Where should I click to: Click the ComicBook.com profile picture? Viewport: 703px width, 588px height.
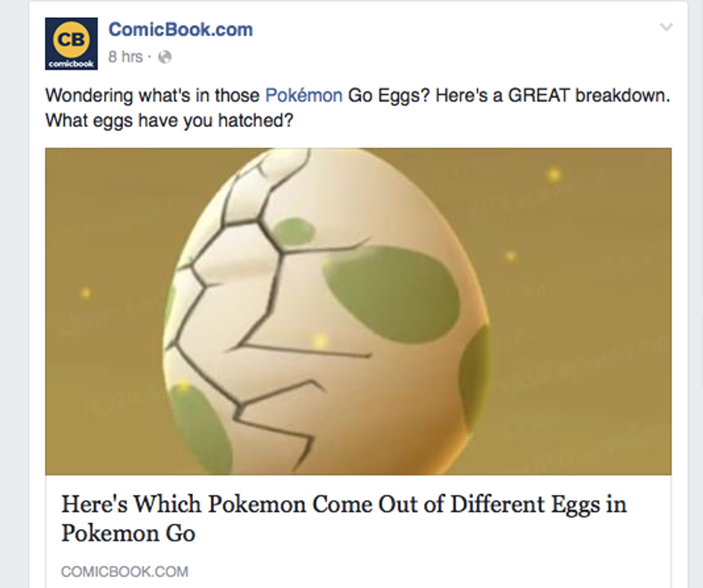71,44
